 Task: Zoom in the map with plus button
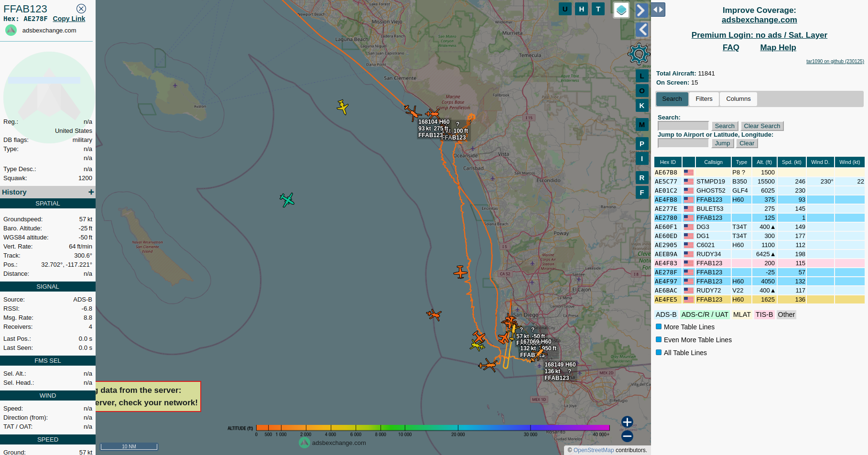pyautogui.click(x=627, y=422)
